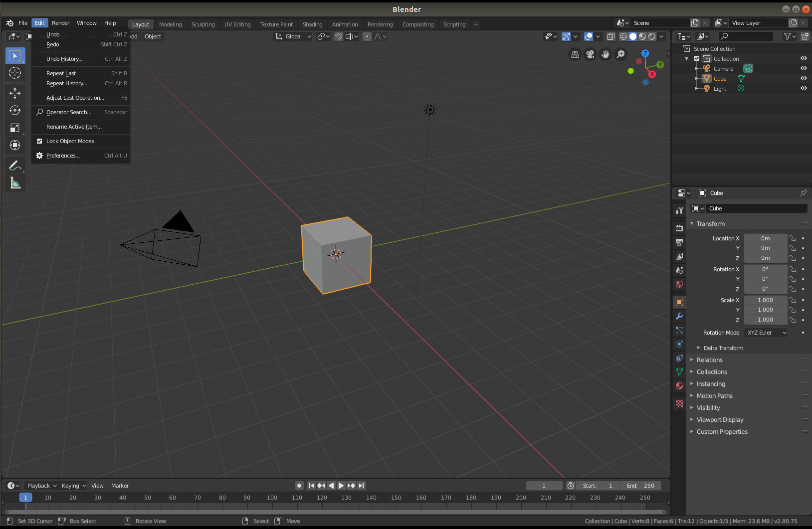Switch to the Sculpting workspace tab

click(x=203, y=24)
